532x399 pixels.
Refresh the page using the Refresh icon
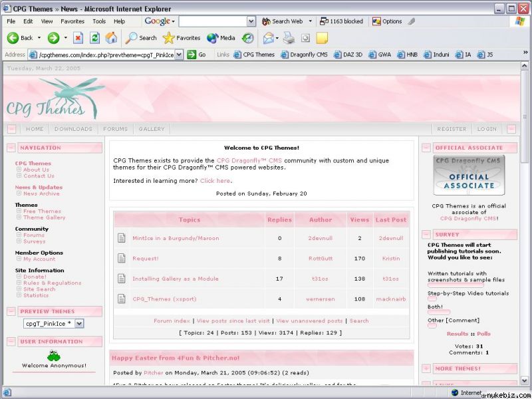point(94,38)
